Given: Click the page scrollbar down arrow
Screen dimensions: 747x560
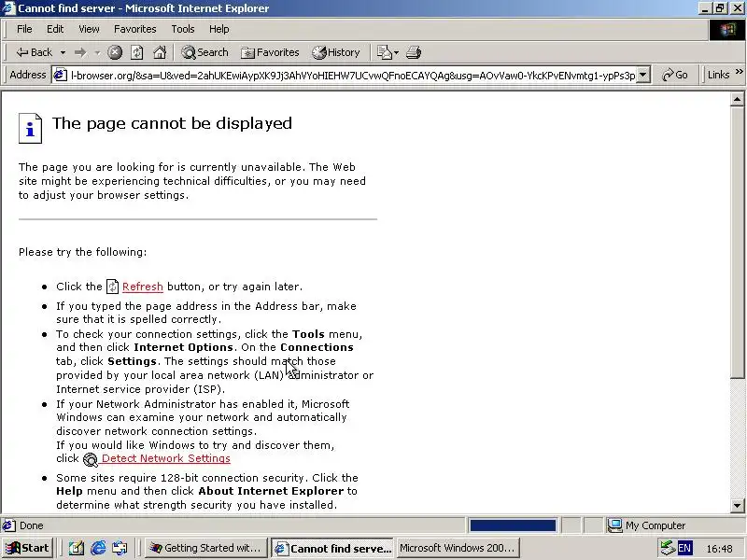Looking at the screenshot, I should pos(737,506).
